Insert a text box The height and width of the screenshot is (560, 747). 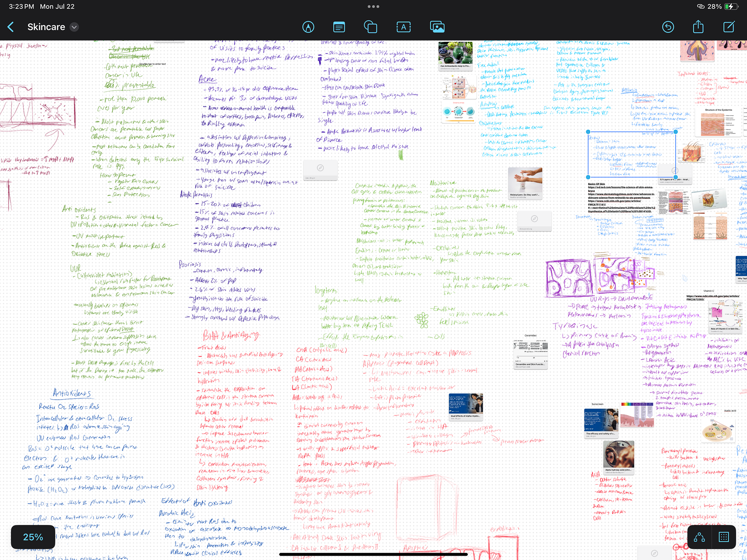pyautogui.click(x=403, y=27)
